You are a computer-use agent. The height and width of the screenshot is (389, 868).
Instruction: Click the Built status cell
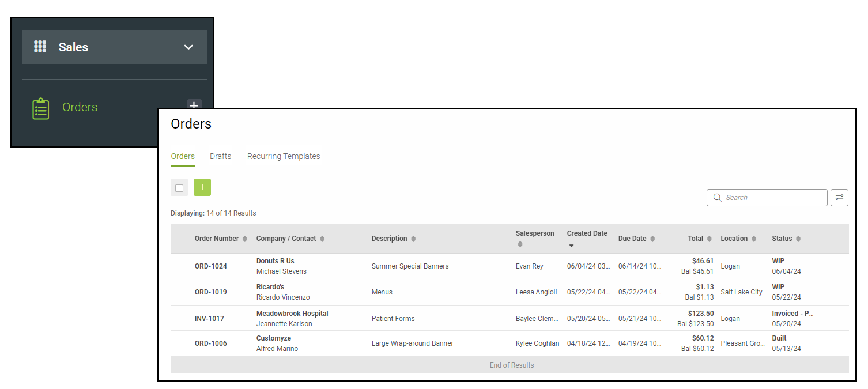click(x=779, y=338)
